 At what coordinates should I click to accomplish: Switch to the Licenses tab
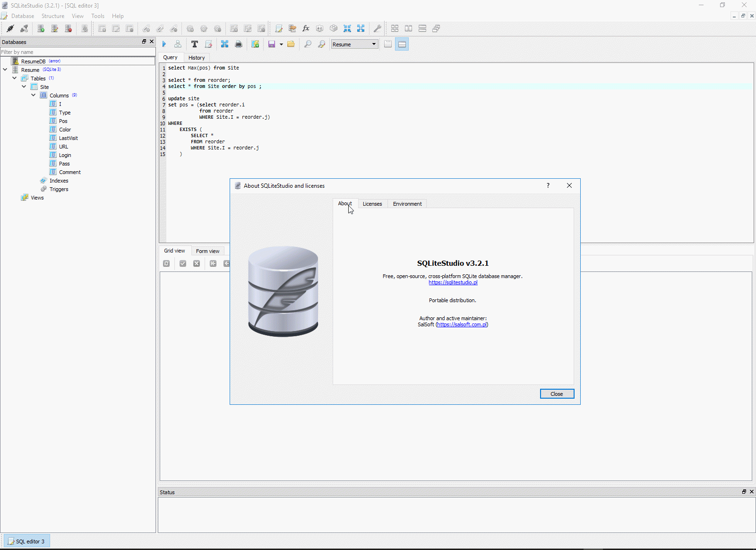coord(372,204)
